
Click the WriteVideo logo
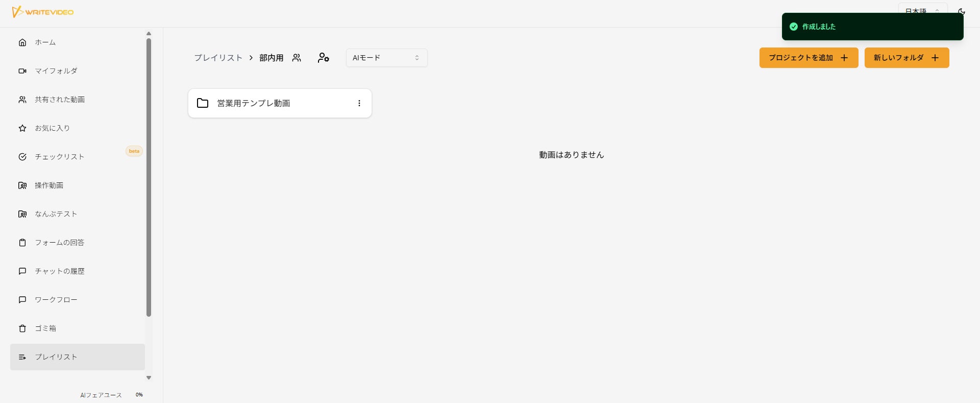43,12
